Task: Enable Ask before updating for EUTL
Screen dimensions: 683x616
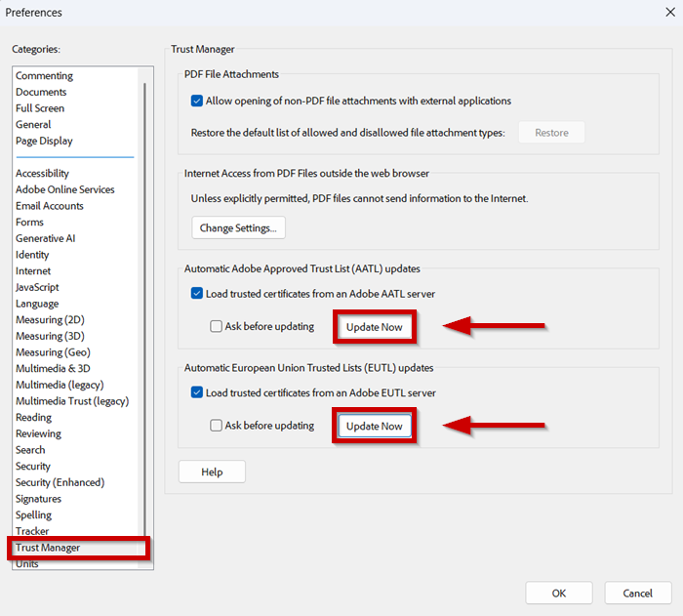Action: [x=217, y=426]
